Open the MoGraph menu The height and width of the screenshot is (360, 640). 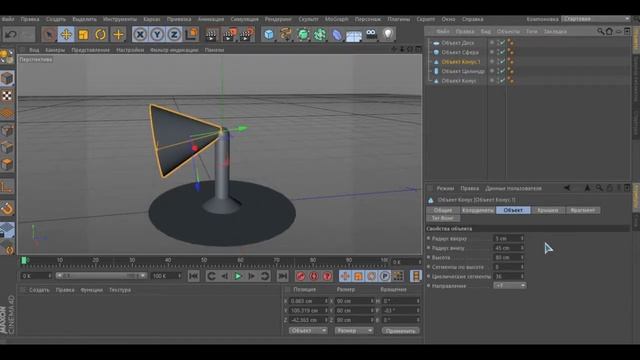tap(337, 19)
